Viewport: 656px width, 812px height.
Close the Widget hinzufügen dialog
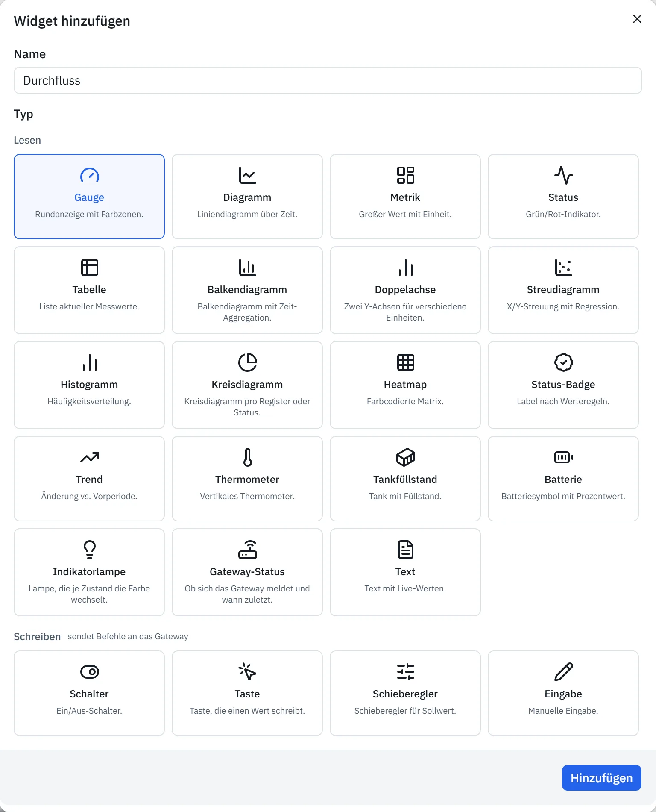[637, 19]
